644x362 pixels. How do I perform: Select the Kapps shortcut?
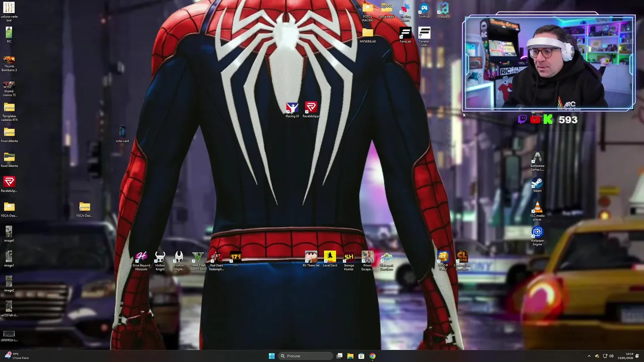click(443, 11)
